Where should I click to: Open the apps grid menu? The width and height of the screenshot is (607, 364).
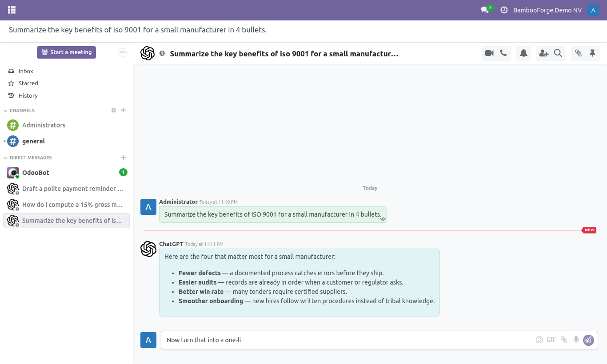(x=12, y=10)
